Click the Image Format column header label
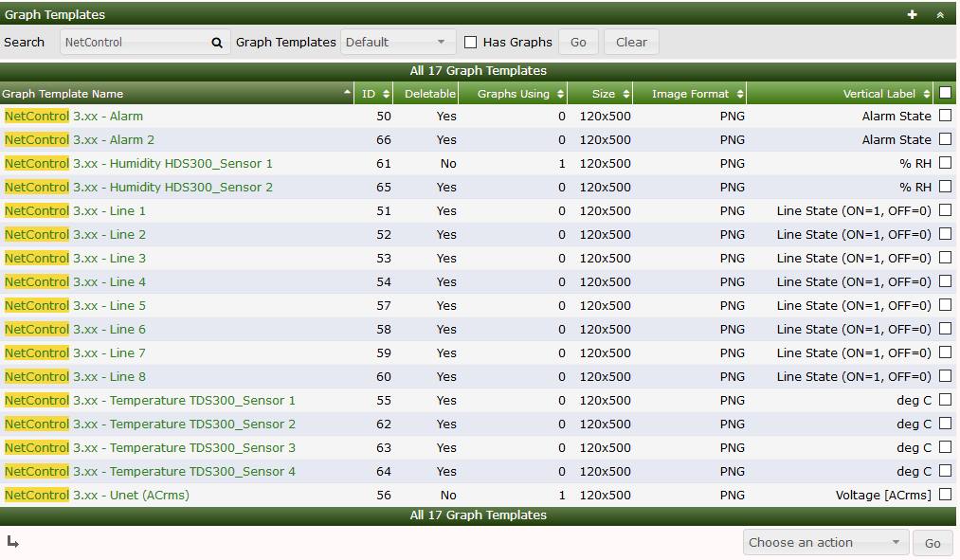Viewport: 960px width, 560px height. (690, 94)
